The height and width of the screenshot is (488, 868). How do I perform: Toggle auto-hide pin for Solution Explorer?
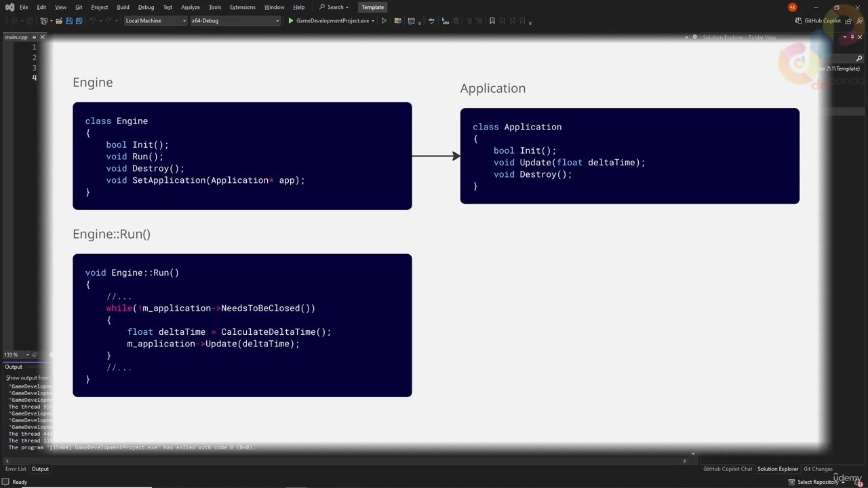pos(852,37)
